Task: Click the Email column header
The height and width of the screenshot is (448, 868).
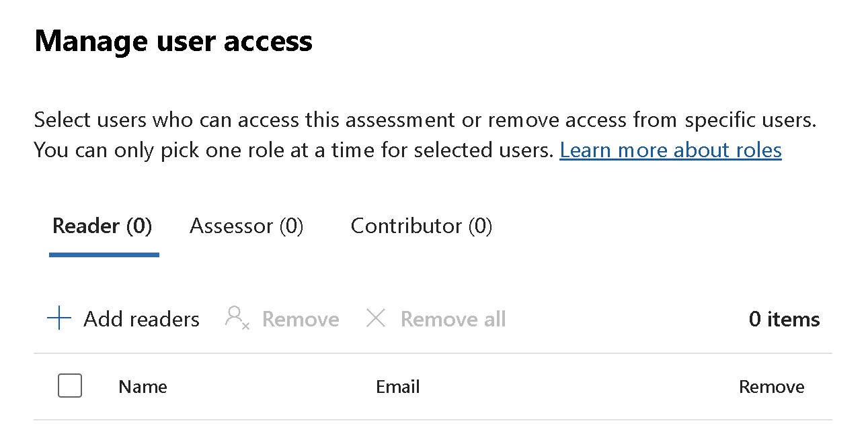Action: pos(398,387)
